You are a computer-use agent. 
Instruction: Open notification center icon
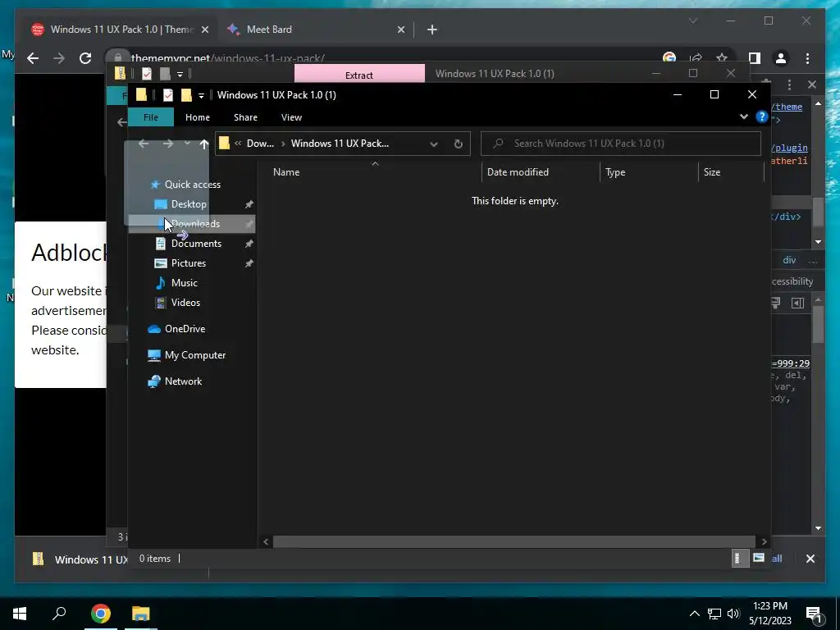point(814,614)
